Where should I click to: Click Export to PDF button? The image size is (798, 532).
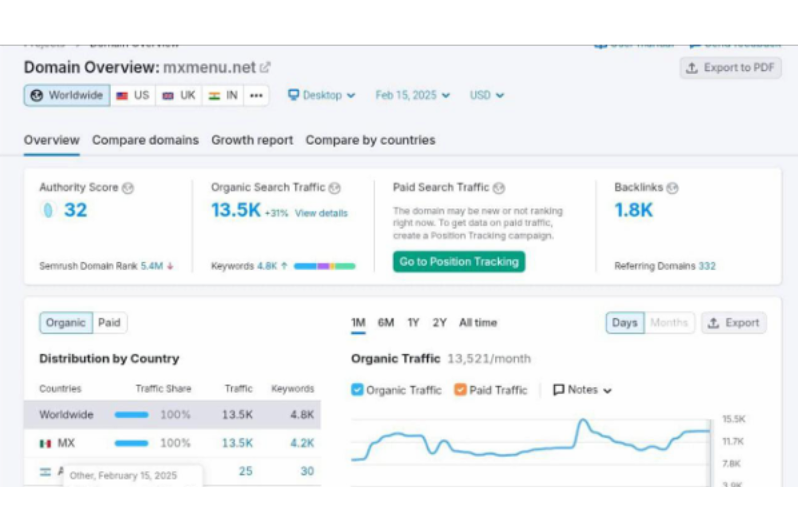point(730,68)
